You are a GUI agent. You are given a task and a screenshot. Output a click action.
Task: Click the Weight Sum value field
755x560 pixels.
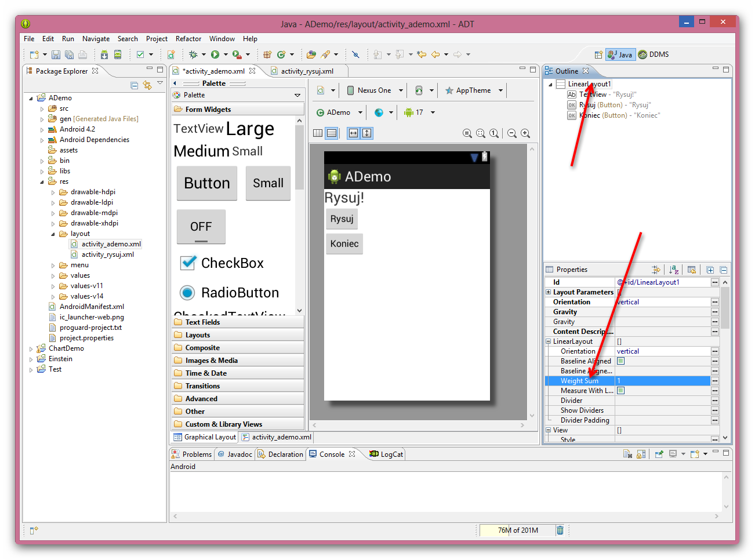click(662, 381)
